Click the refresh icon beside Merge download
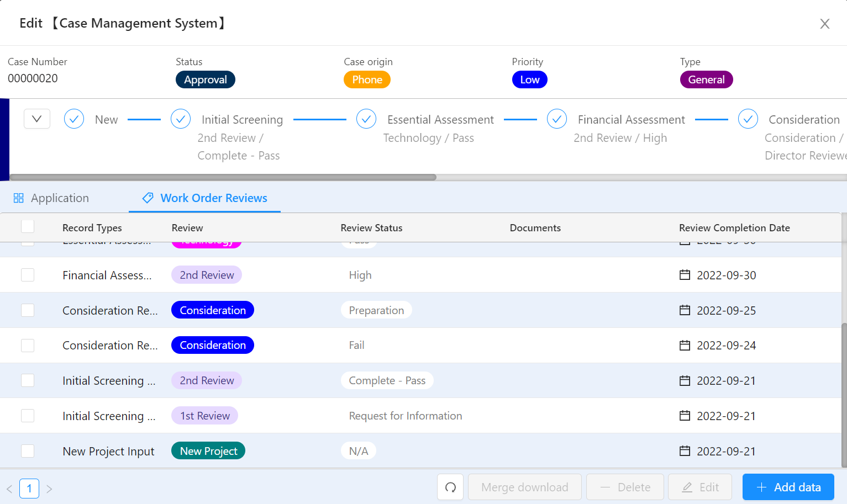The height and width of the screenshot is (504, 847). [x=450, y=487]
